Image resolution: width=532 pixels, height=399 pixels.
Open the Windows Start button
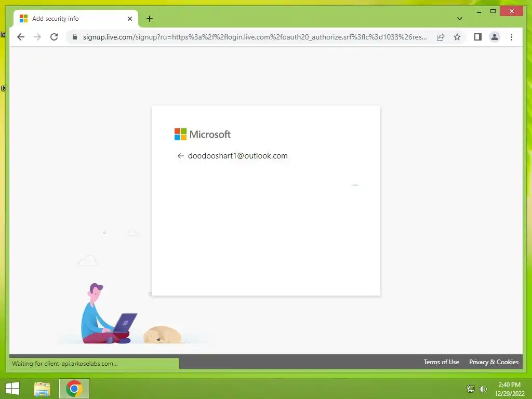[12, 389]
